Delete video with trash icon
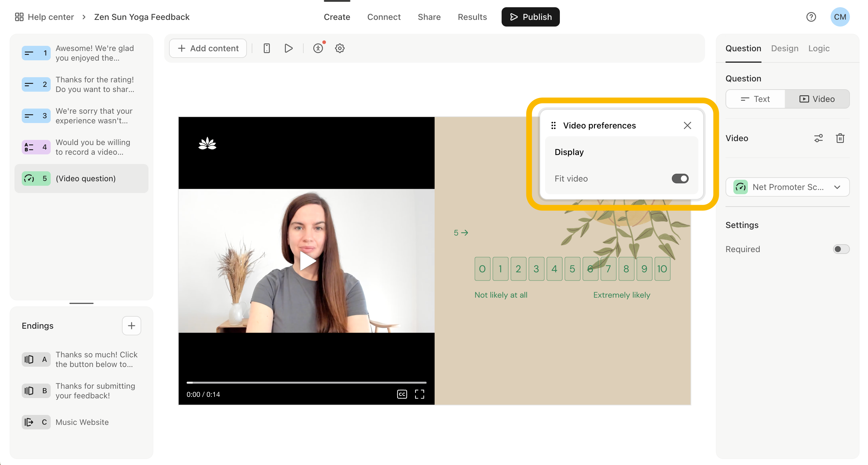The height and width of the screenshot is (465, 868). coord(840,138)
